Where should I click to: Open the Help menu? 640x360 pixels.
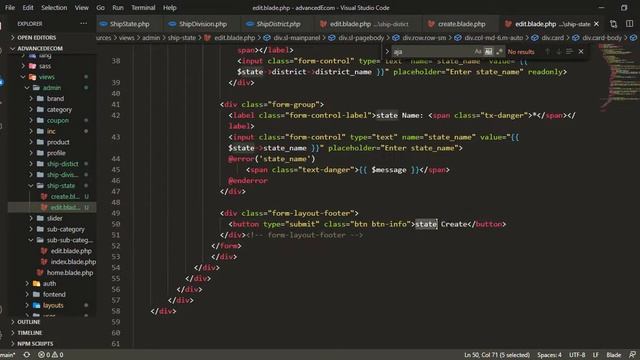click(170, 8)
